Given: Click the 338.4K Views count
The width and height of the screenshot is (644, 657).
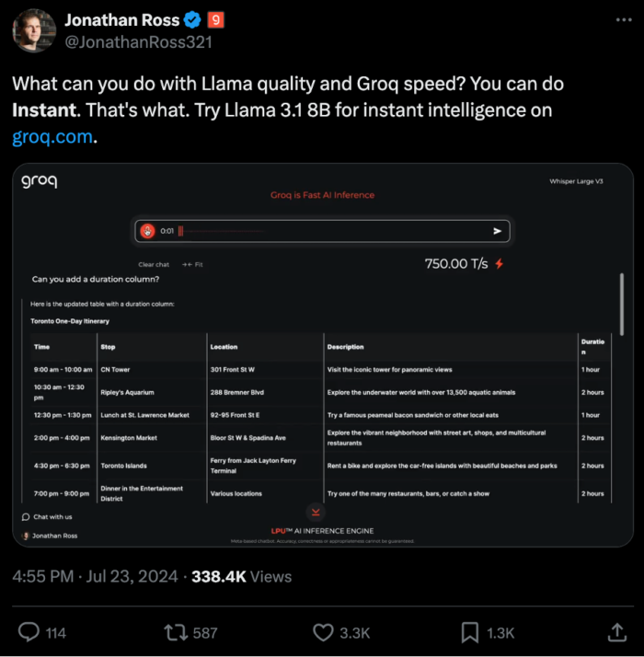Looking at the screenshot, I should (x=241, y=577).
